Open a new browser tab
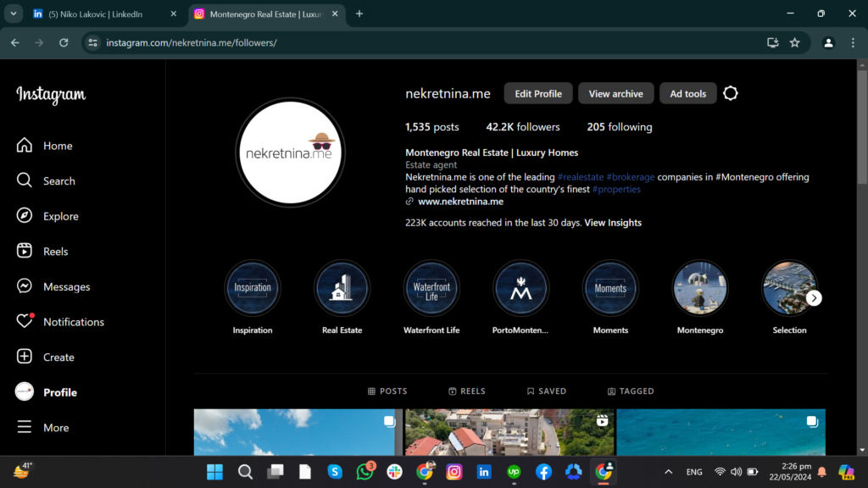 [x=359, y=14]
